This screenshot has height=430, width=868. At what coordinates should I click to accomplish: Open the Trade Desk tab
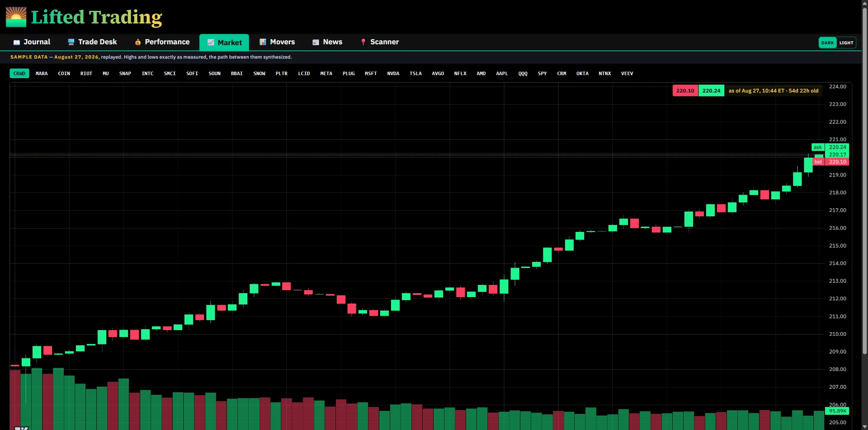tap(92, 42)
